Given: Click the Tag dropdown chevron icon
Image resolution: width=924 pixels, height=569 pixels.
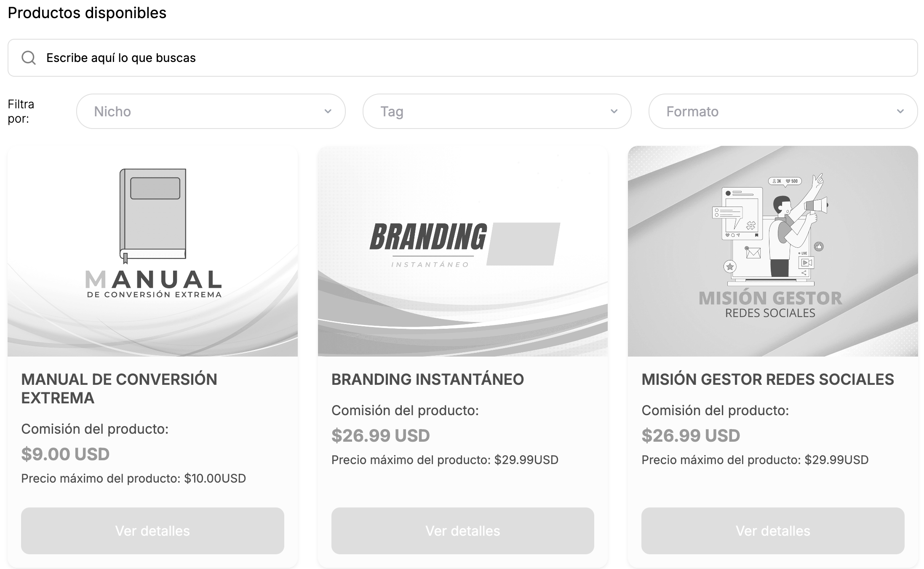Looking at the screenshot, I should click(614, 111).
